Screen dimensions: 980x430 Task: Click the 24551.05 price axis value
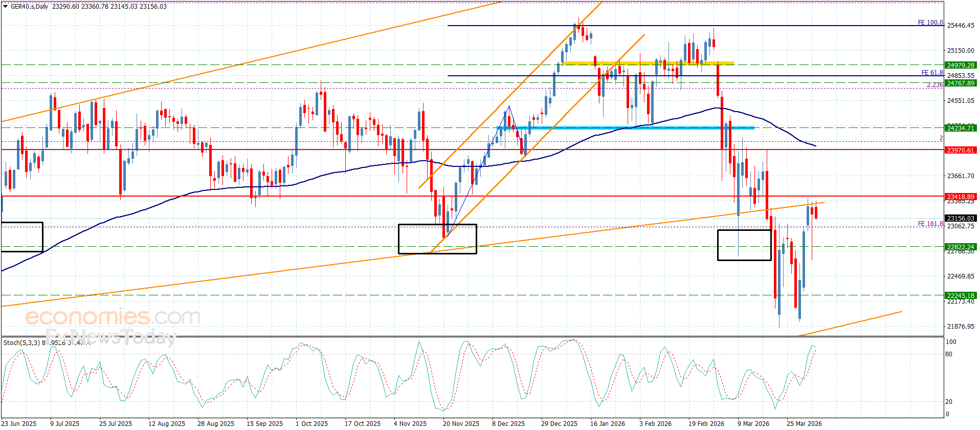(961, 101)
